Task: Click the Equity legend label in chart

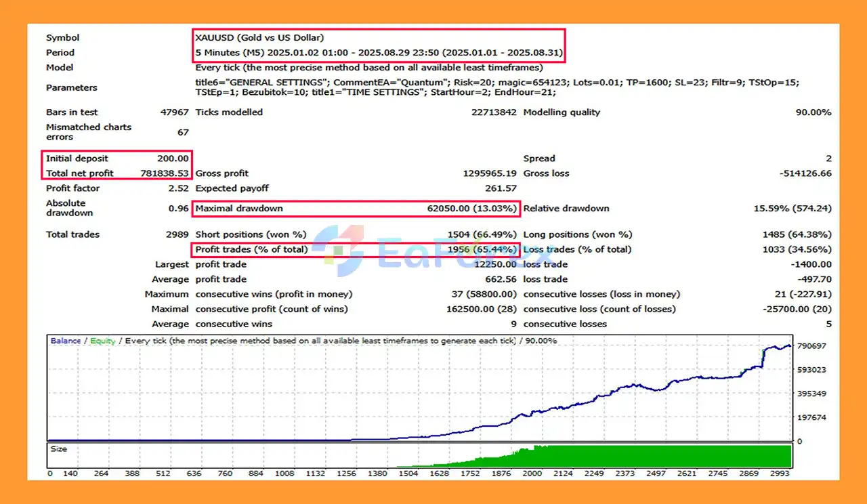Action: [103, 341]
